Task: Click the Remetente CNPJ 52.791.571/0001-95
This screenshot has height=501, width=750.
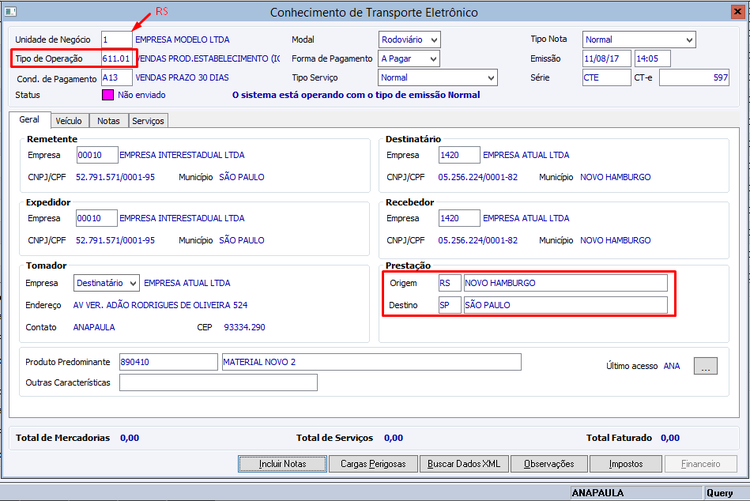Action: coord(115,177)
